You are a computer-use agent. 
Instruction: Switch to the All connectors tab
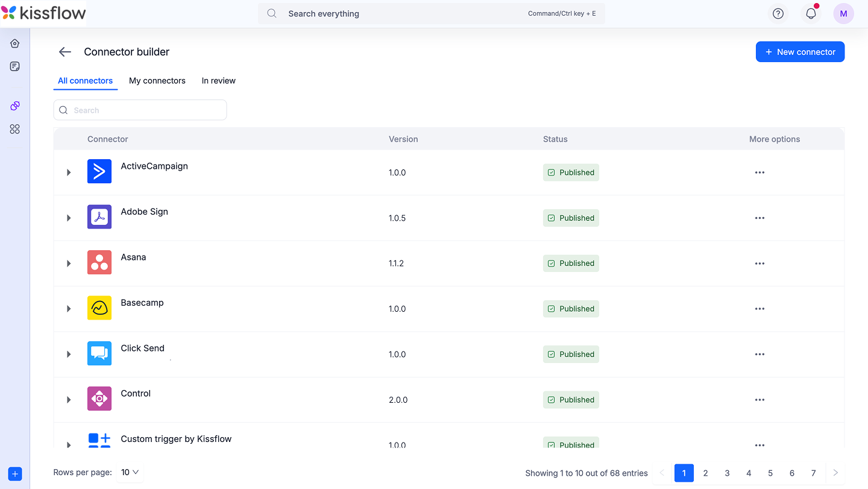[86, 81]
